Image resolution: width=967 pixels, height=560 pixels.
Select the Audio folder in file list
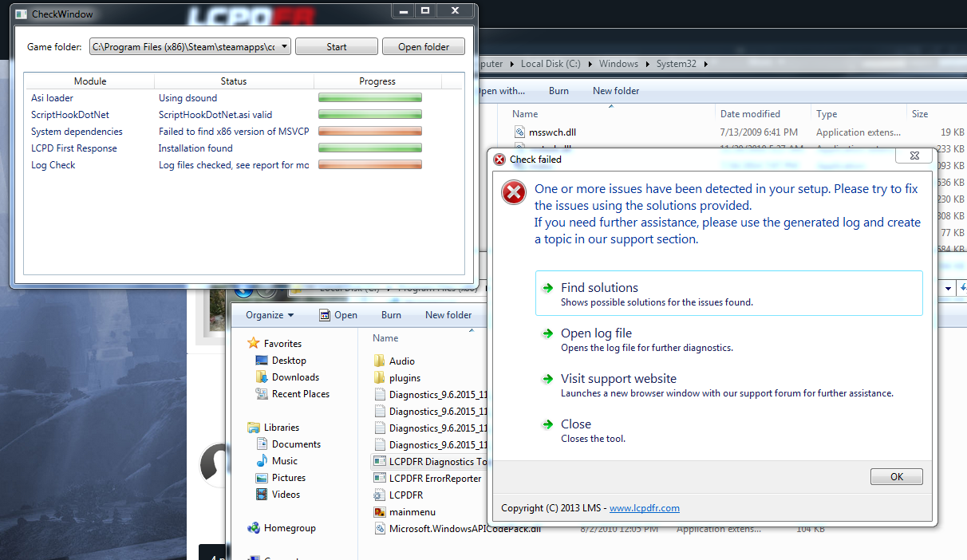pos(394,361)
